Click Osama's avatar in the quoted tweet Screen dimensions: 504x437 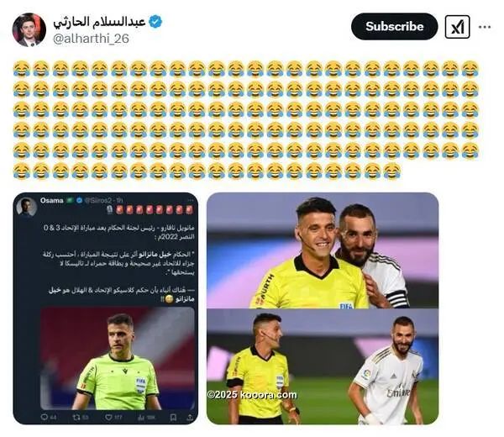(27, 207)
